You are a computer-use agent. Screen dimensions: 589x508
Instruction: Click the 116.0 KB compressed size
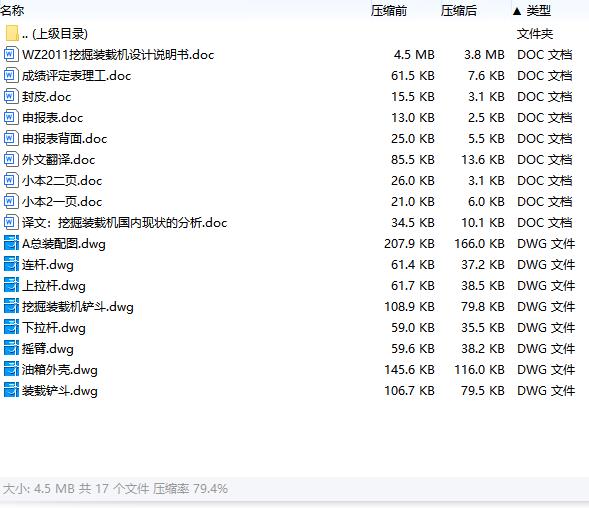[479, 370]
